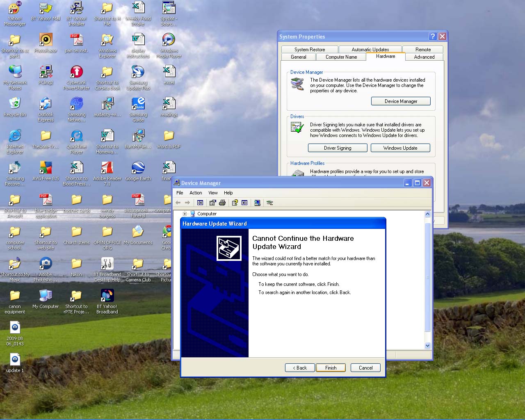This screenshot has height=420, width=525.
Task: Switch to the Advanced tab
Action: [x=424, y=57]
